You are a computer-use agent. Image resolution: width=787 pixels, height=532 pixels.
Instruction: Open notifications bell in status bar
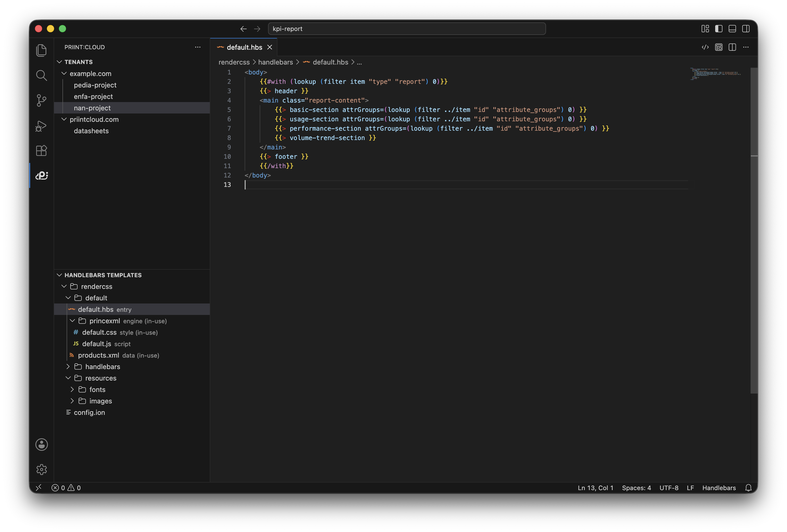[x=748, y=488]
